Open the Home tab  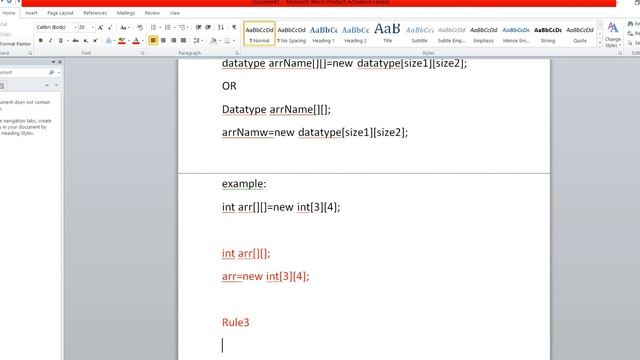pos(9,13)
